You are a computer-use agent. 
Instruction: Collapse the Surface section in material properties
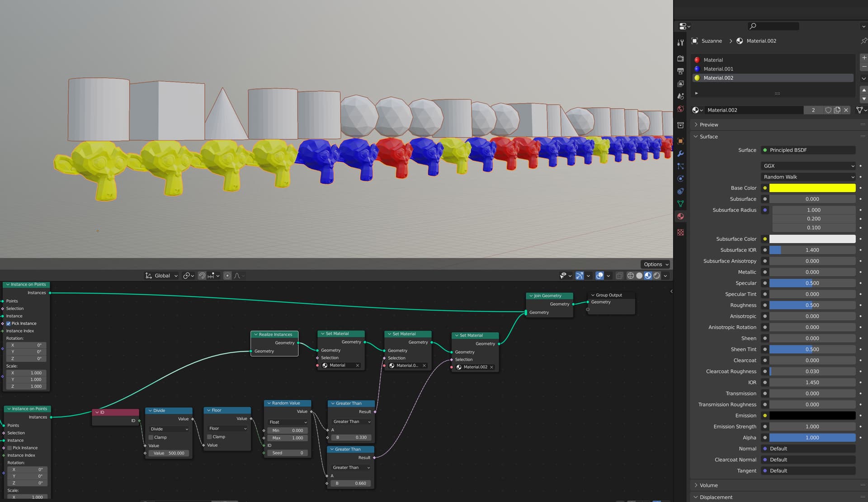(706, 136)
